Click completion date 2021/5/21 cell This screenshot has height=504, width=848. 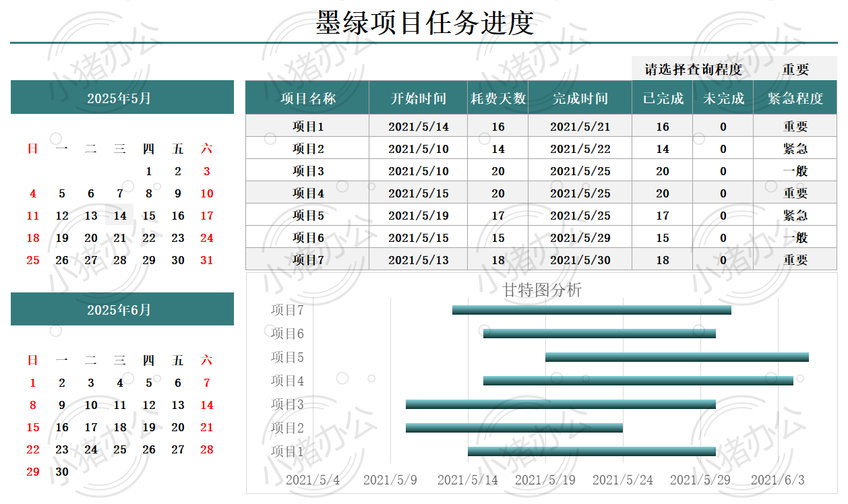click(x=580, y=126)
